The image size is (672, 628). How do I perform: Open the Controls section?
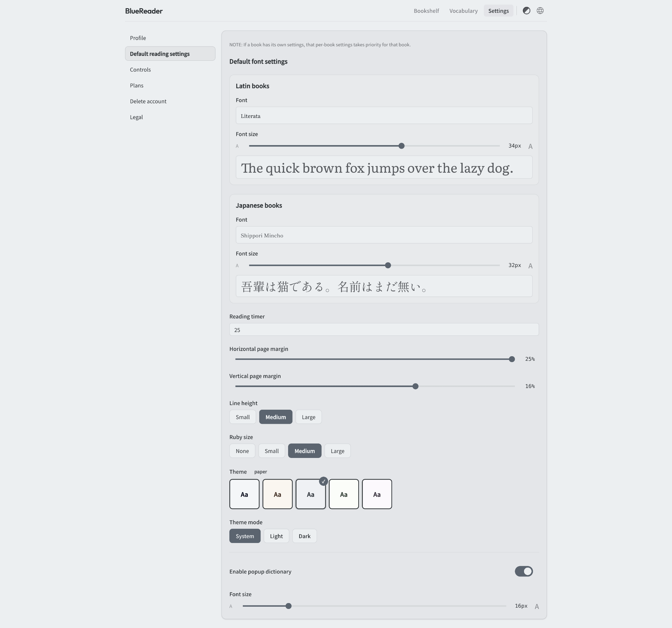click(170, 70)
